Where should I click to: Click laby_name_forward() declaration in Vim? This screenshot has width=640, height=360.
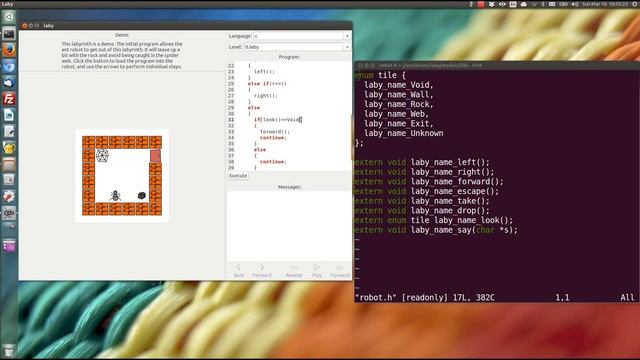pyautogui.click(x=429, y=182)
